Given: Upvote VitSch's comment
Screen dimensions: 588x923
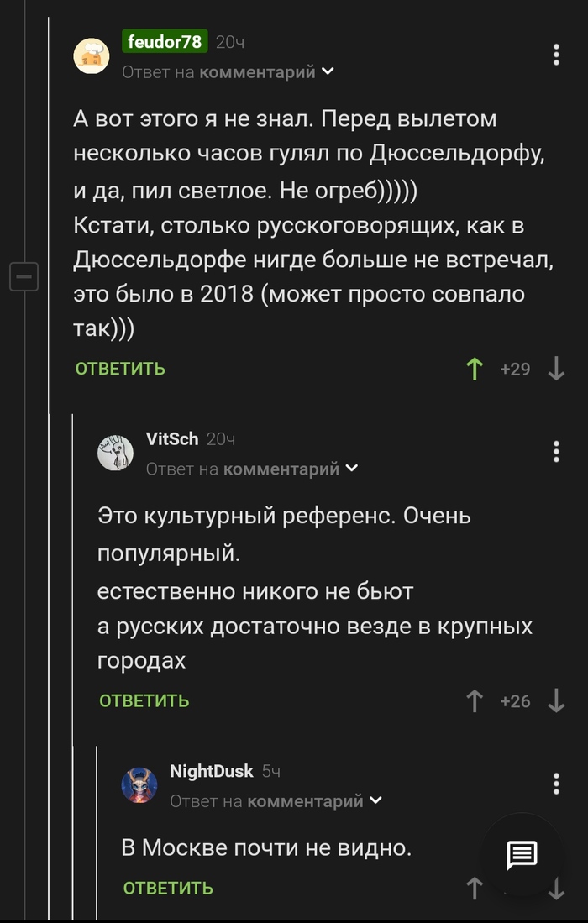Looking at the screenshot, I should click(475, 700).
